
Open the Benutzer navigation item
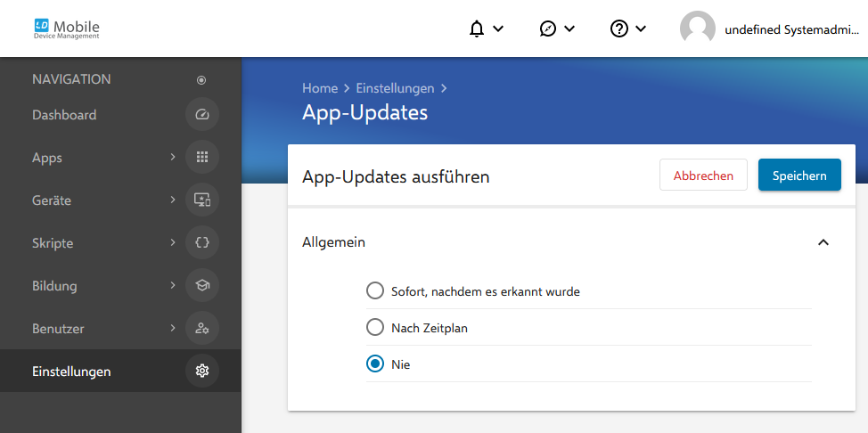tap(120, 329)
